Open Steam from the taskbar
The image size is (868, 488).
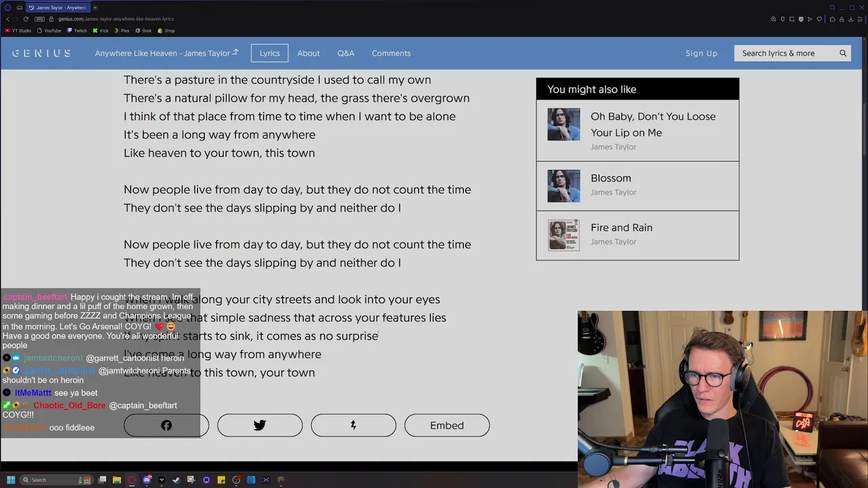(176, 480)
